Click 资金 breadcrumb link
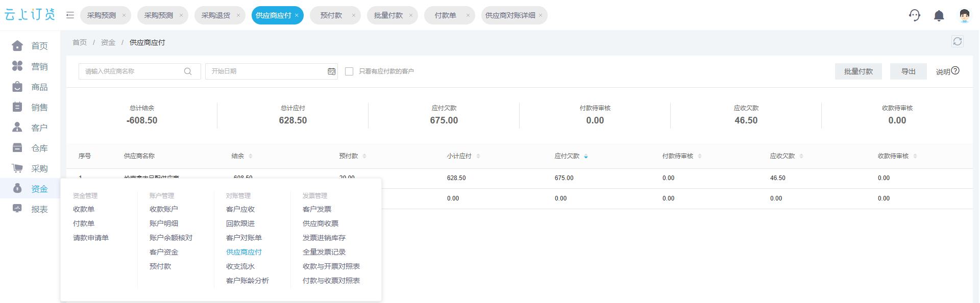 (108, 42)
